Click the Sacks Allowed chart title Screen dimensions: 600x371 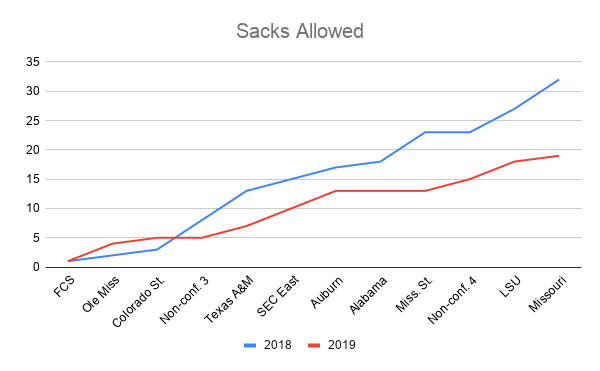click(x=300, y=31)
